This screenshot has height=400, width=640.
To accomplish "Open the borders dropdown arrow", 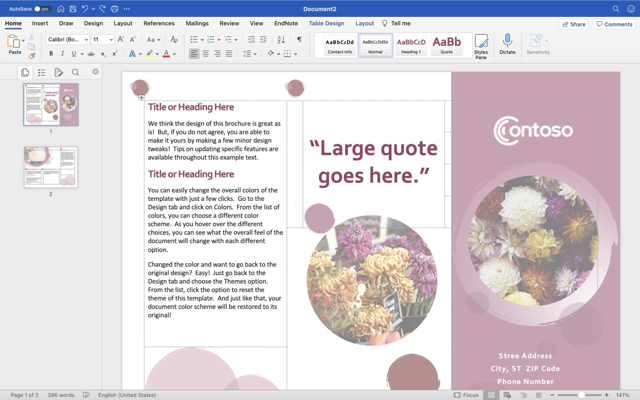I will click(x=296, y=54).
